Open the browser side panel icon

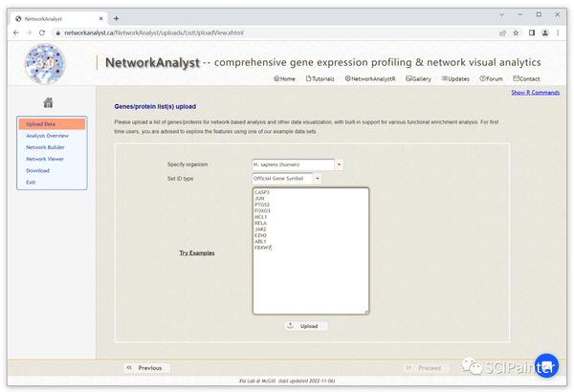pyautogui.click(x=532, y=33)
